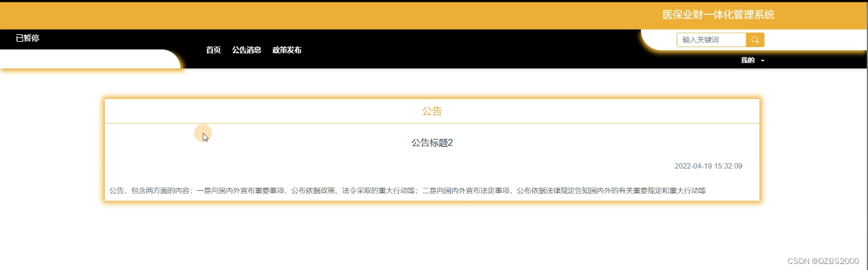Viewport: 868px width, 270px height.
Task: Click the search magnifier icon button
Action: tap(755, 40)
